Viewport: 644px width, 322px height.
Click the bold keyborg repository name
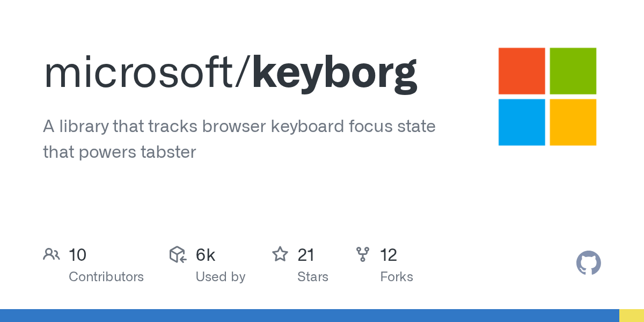point(335,74)
